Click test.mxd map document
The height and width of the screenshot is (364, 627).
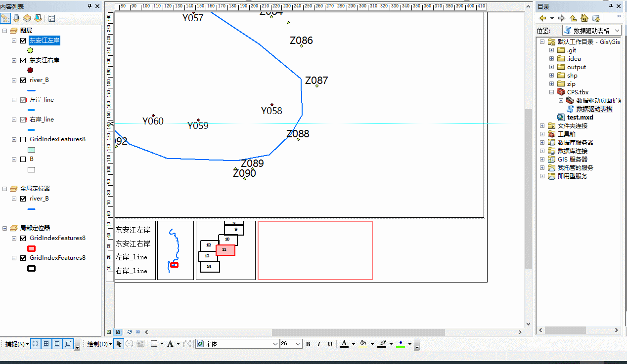pyautogui.click(x=580, y=118)
